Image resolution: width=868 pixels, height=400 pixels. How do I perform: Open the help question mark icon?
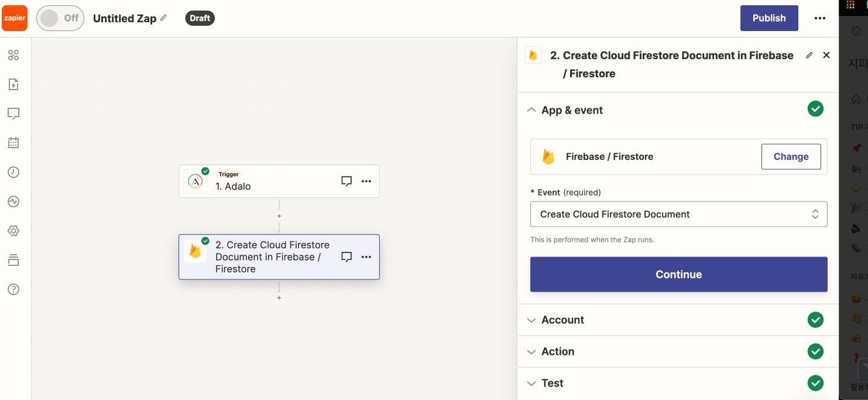click(x=13, y=289)
